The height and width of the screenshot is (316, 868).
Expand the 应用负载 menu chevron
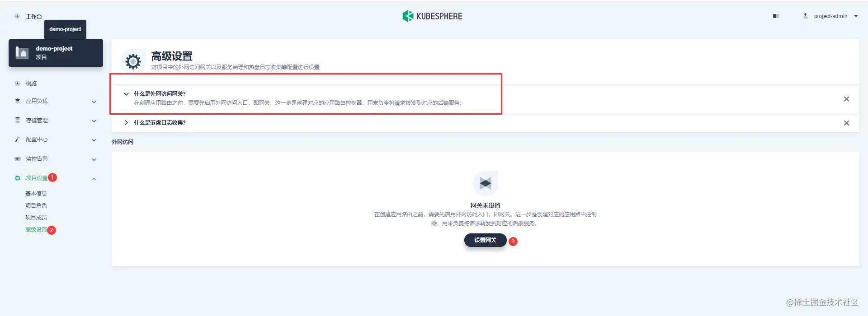click(94, 102)
